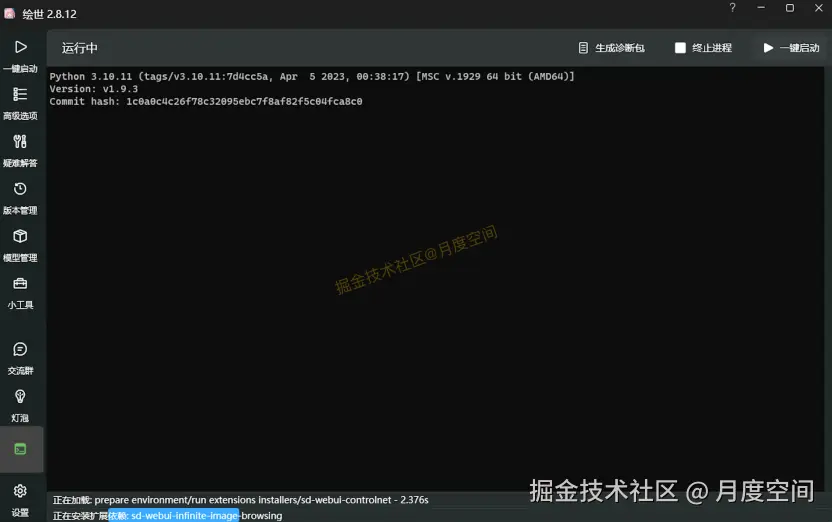This screenshot has height=522, width=832.
Task: Click 终止进程 to stop the process
Action: click(704, 48)
